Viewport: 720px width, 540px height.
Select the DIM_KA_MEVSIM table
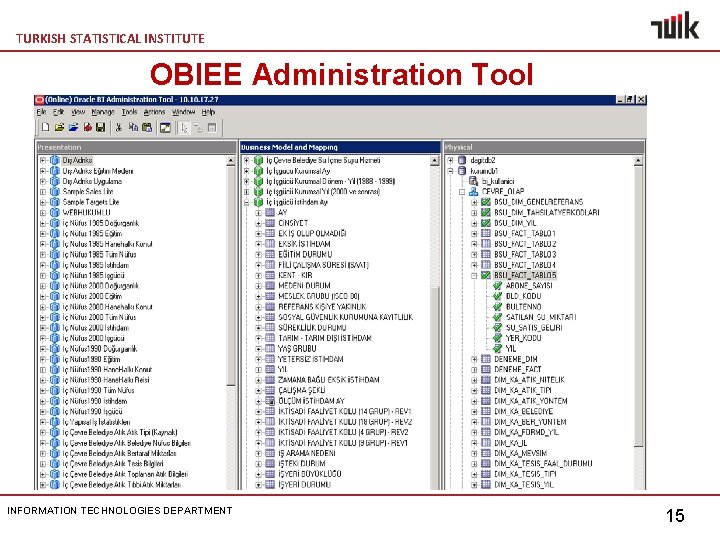[x=521, y=453]
